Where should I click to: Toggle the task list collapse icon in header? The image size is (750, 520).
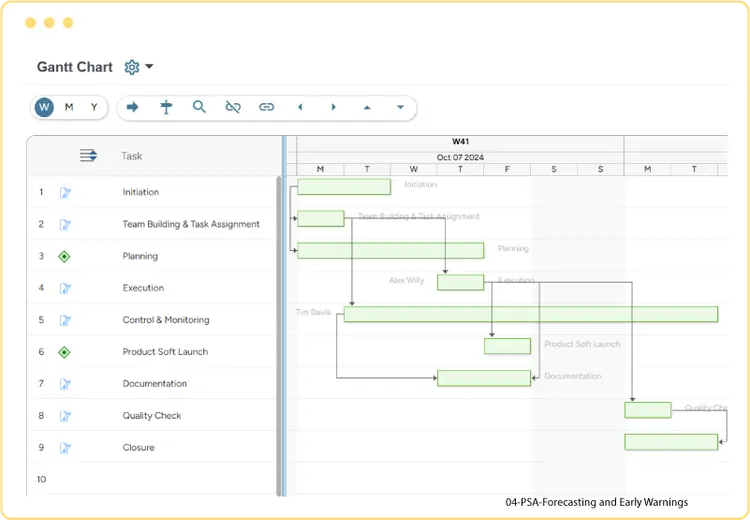88,155
